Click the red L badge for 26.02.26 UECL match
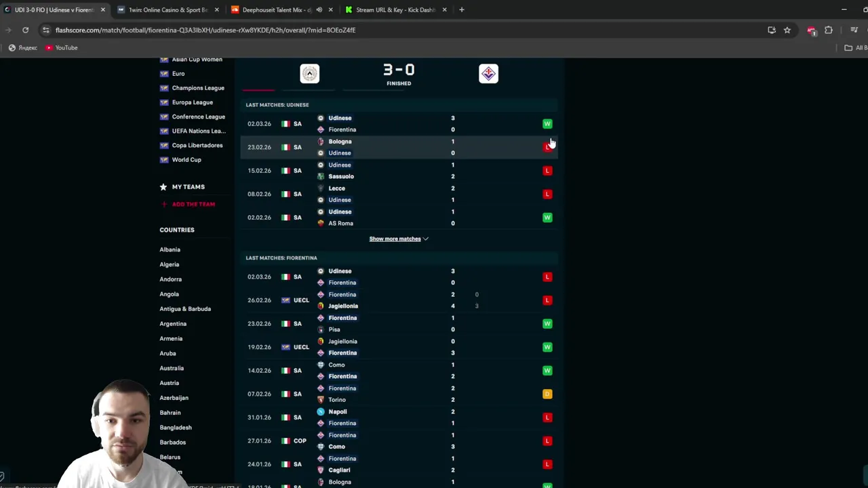The image size is (868, 488). pos(547,300)
